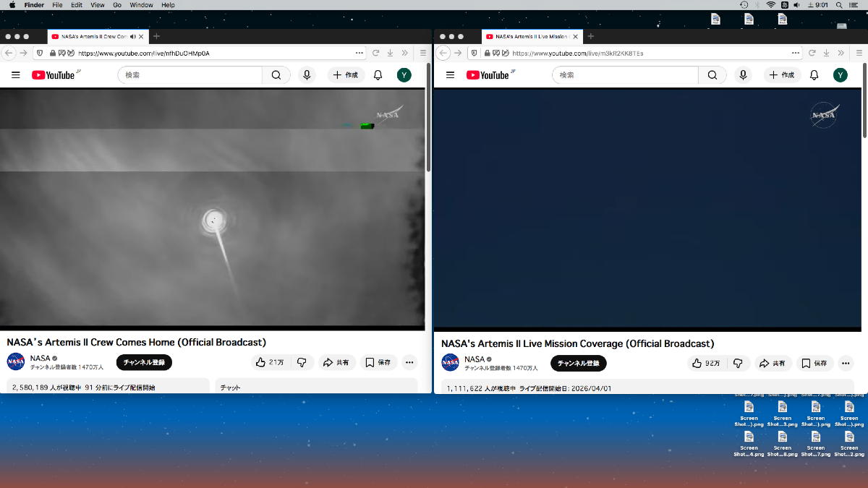Open the Edit menu
868x488 pixels.
pos(77,4)
